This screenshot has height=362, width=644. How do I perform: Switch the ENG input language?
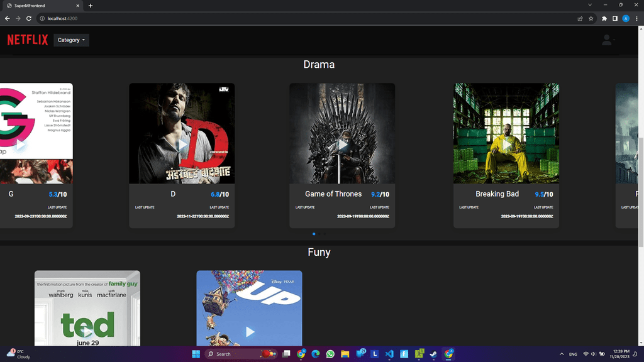pos(573,354)
